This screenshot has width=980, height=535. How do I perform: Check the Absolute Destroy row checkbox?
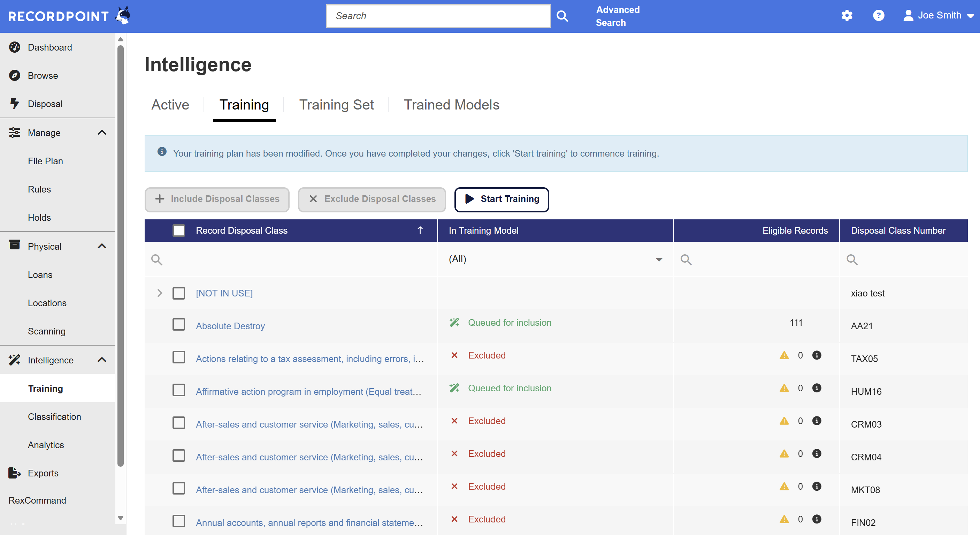(178, 325)
